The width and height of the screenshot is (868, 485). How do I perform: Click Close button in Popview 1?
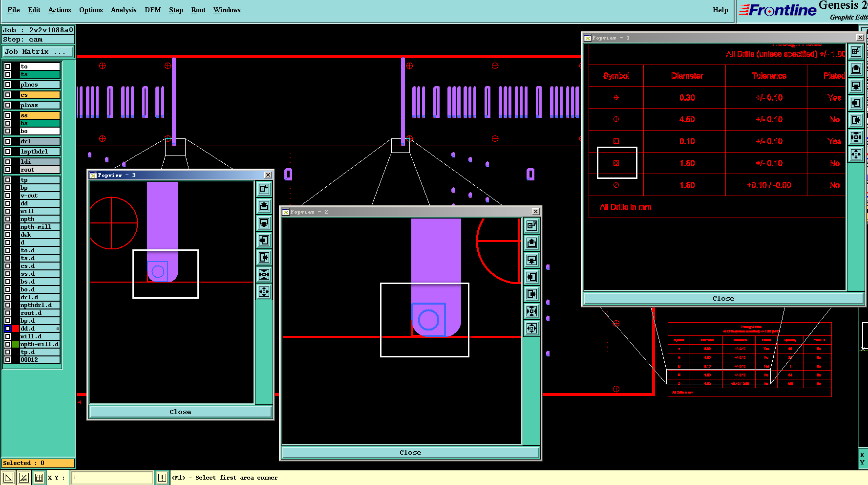point(723,298)
